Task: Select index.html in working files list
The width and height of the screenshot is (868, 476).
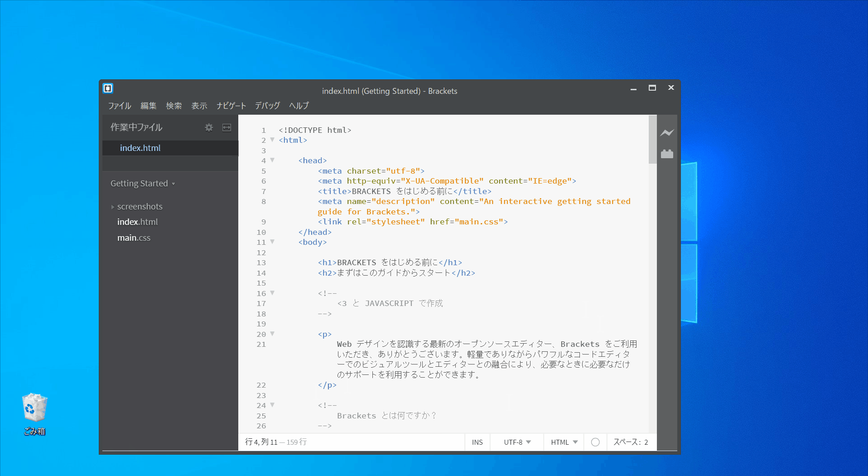Action: point(170,148)
